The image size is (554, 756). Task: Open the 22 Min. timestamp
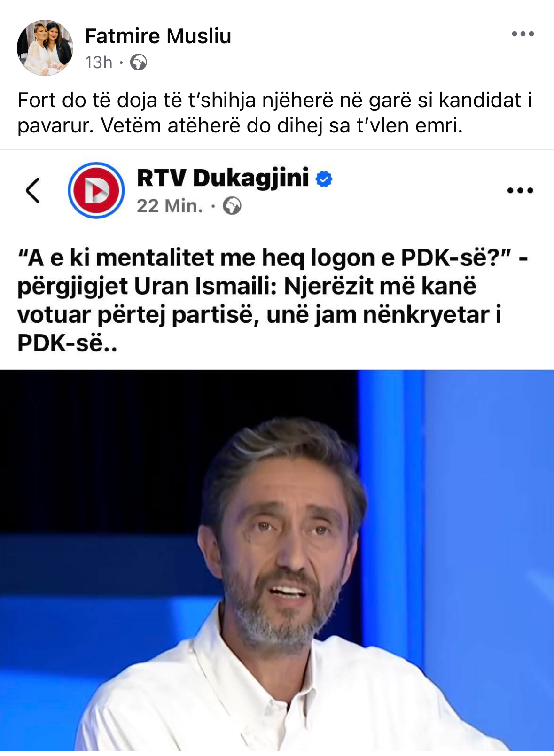(x=170, y=206)
